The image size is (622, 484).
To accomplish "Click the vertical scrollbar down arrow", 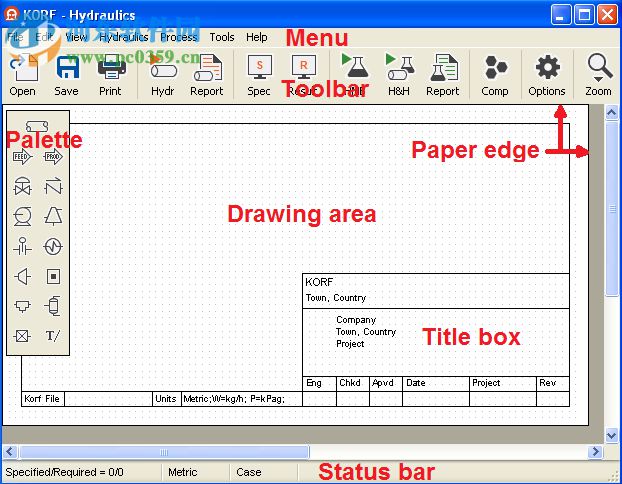I will [x=612, y=435].
